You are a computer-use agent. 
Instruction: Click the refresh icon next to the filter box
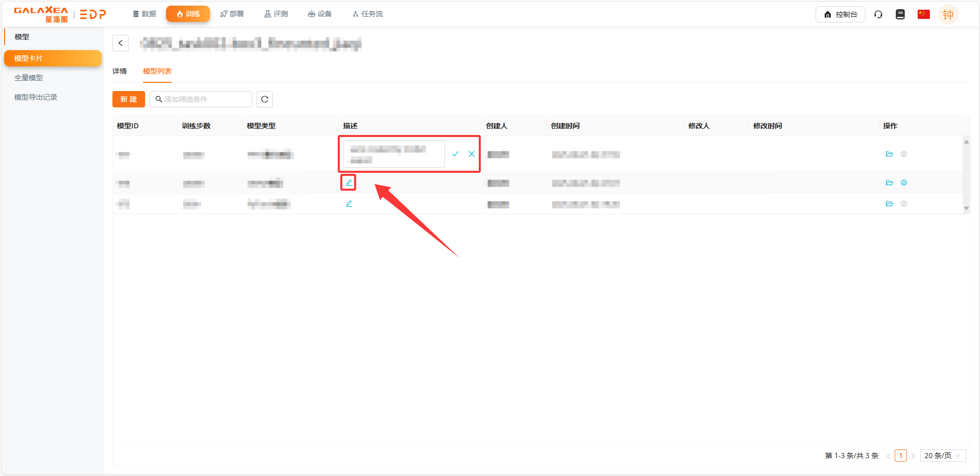(265, 99)
